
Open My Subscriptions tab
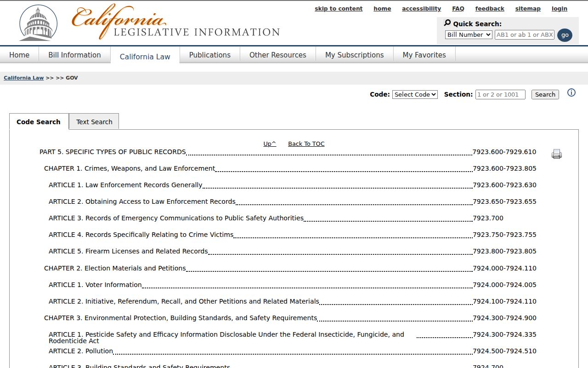(355, 55)
